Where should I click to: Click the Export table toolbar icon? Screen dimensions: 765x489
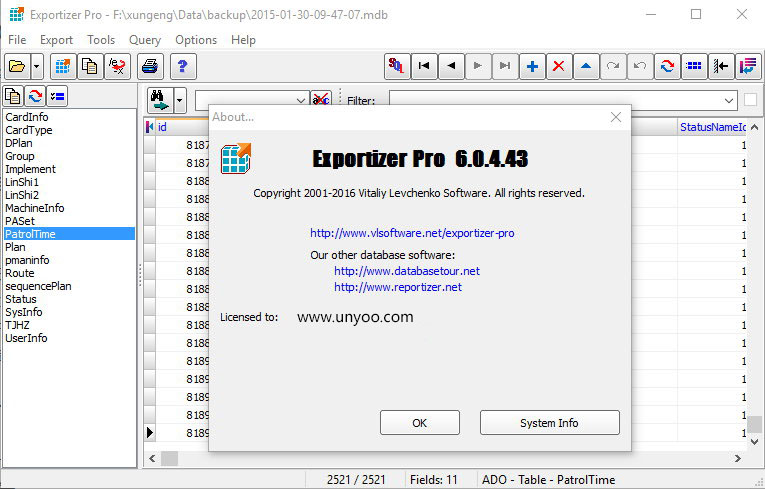[x=63, y=66]
